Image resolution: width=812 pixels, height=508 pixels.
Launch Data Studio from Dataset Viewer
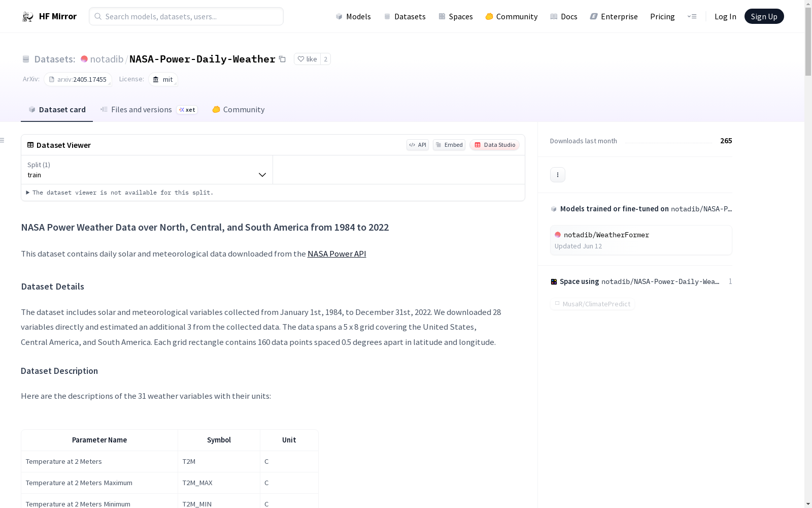[495, 145]
